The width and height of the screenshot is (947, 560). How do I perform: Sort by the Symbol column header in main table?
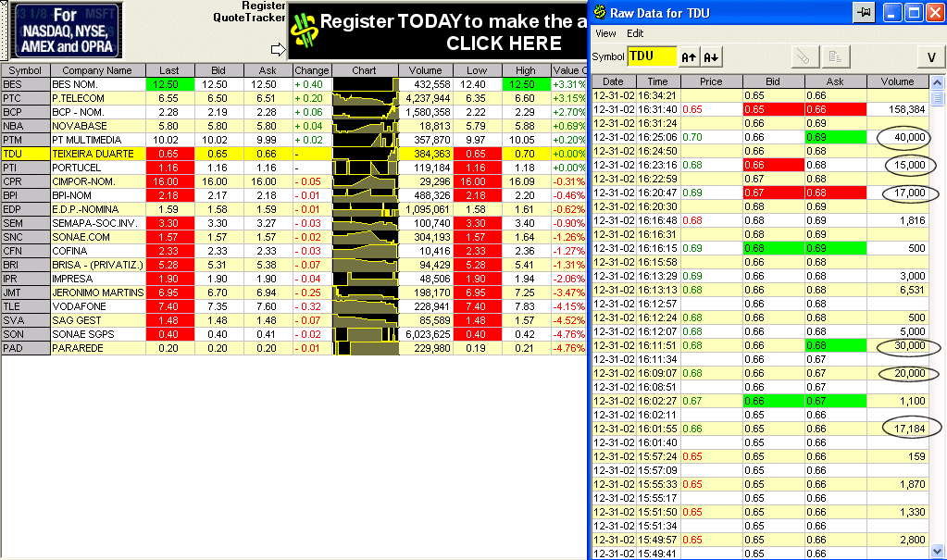tap(25, 70)
